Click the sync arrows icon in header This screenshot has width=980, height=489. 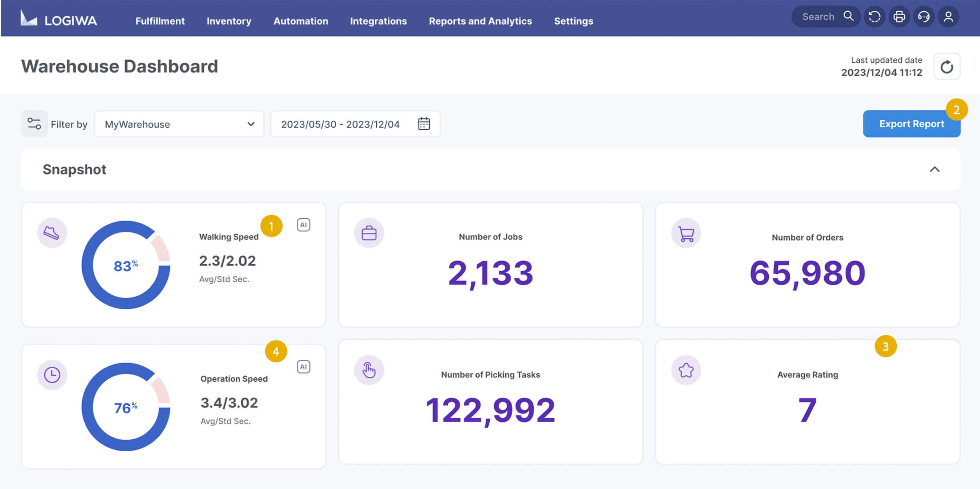point(875,17)
